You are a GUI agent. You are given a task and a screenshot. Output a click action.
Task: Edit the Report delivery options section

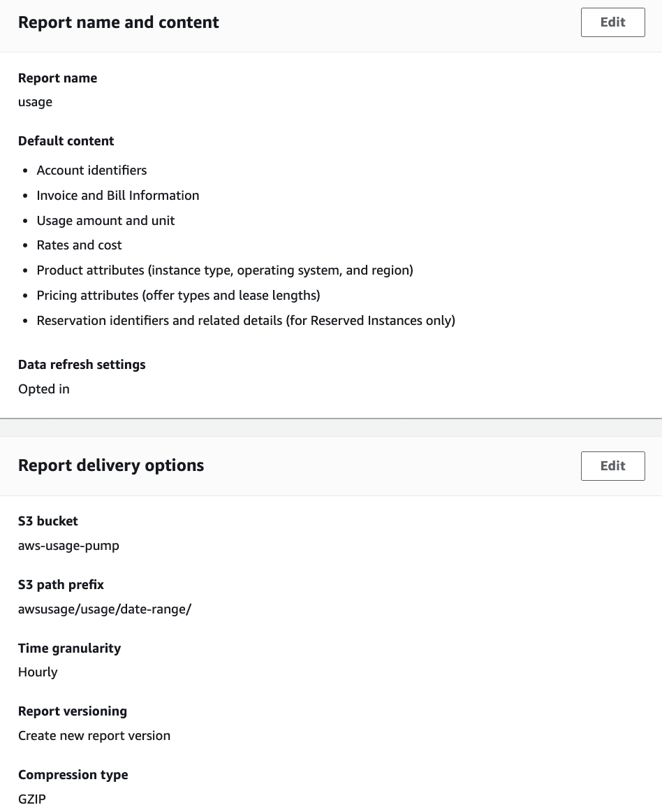click(612, 465)
